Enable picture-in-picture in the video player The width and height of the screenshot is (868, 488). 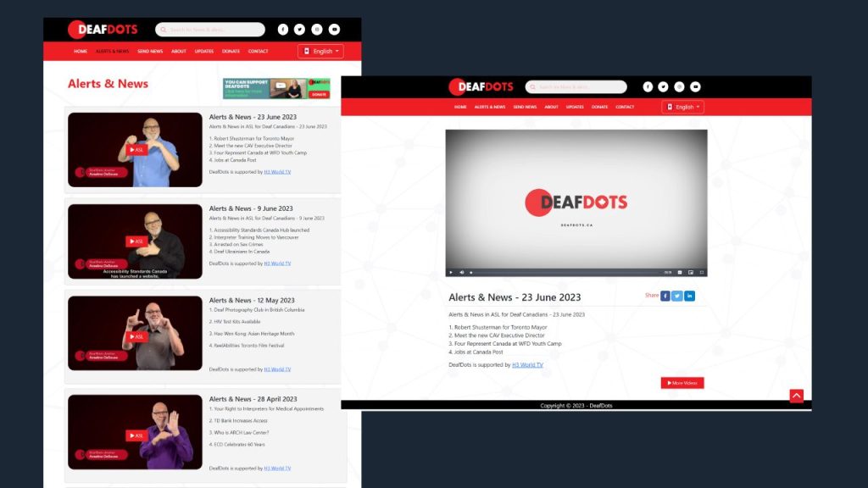point(690,272)
